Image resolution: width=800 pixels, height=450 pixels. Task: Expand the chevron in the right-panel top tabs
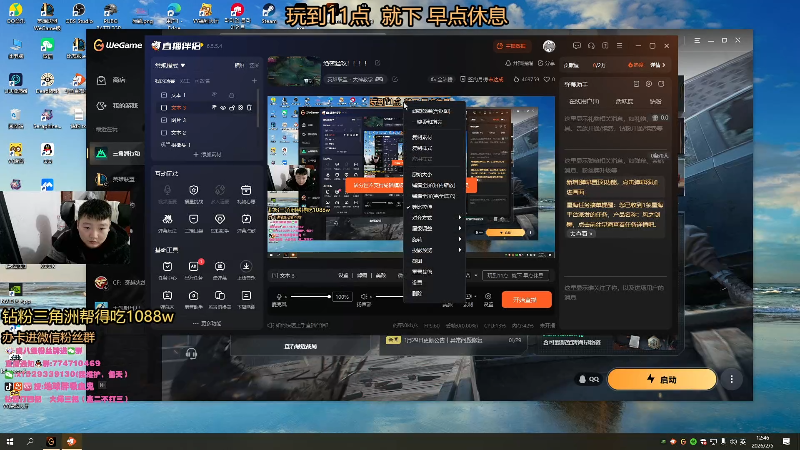pyautogui.click(x=663, y=65)
